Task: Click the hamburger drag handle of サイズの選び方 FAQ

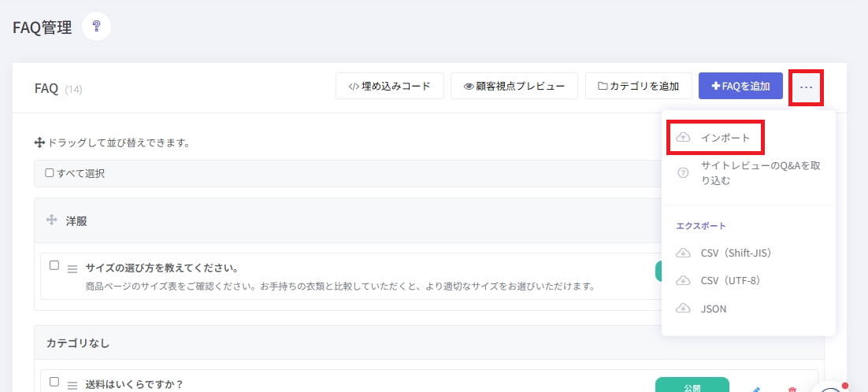Action: (x=72, y=269)
